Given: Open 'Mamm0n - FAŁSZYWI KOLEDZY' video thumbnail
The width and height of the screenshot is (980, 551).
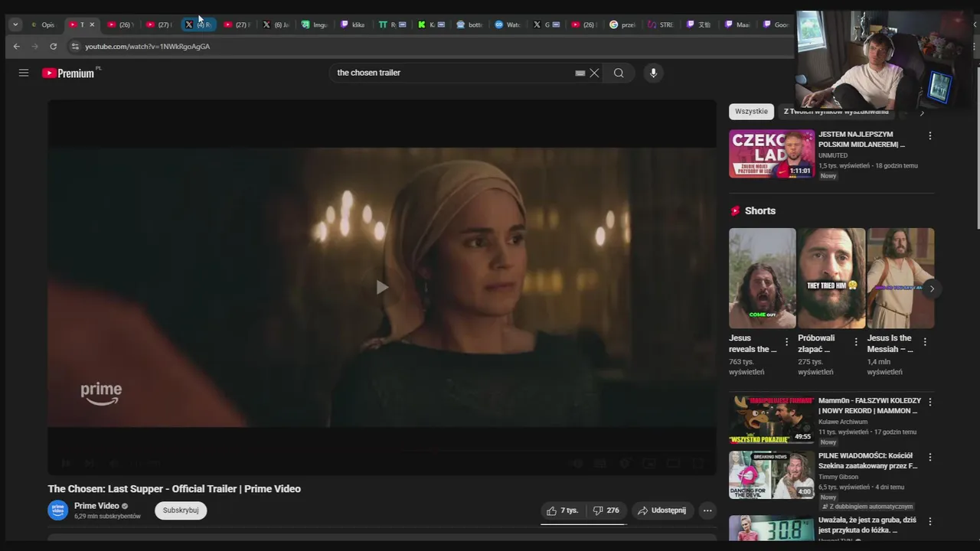Looking at the screenshot, I should (772, 420).
